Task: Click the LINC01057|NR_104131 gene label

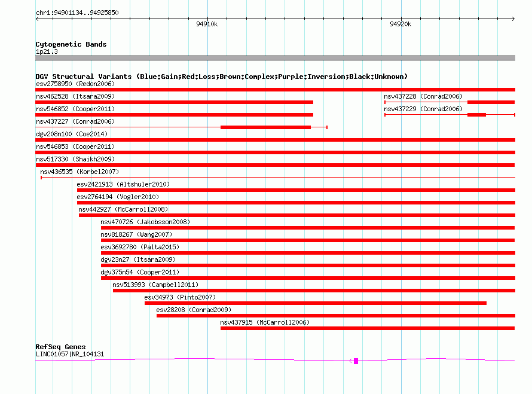Action: click(x=70, y=354)
